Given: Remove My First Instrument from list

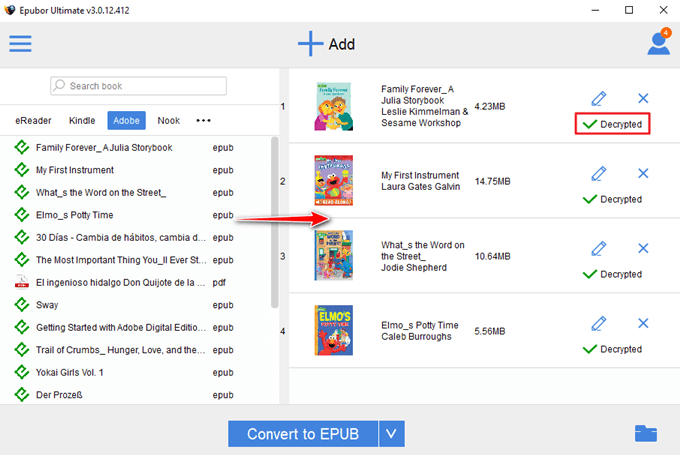Looking at the screenshot, I should [x=643, y=173].
